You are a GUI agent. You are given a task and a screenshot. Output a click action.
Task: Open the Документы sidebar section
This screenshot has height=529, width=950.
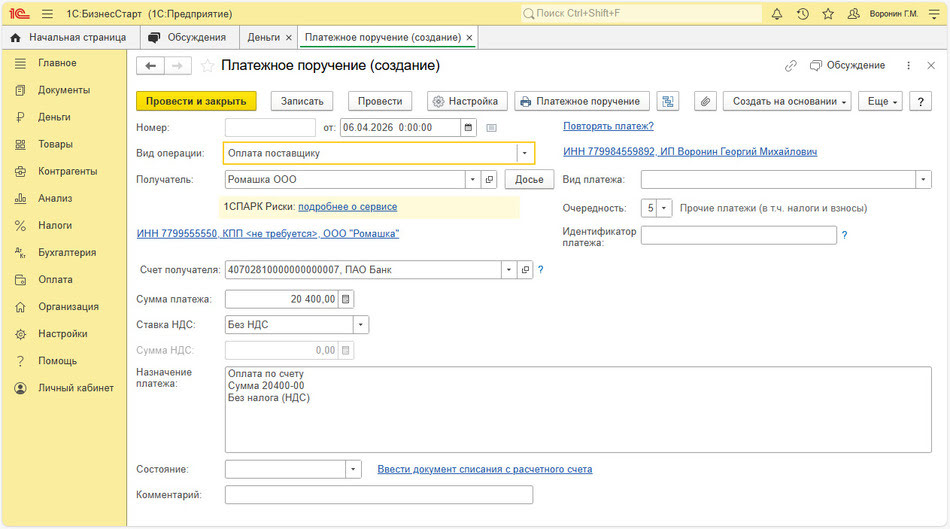pyautogui.click(x=64, y=90)
